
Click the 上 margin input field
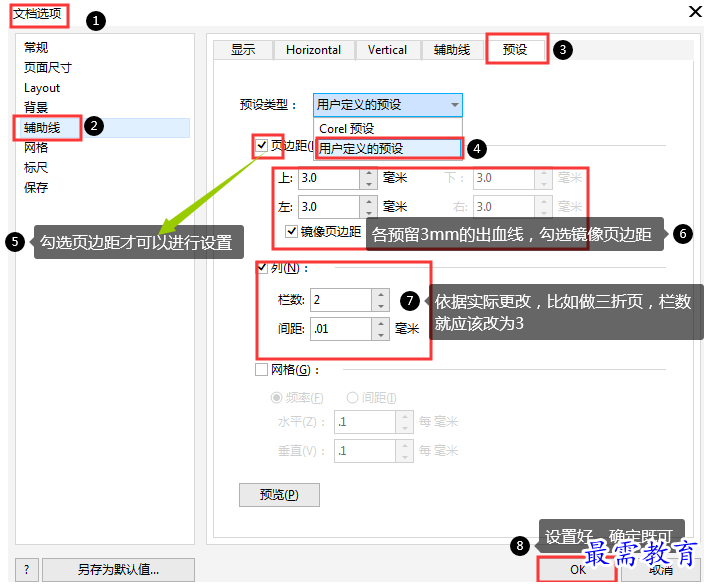(329, 178)
